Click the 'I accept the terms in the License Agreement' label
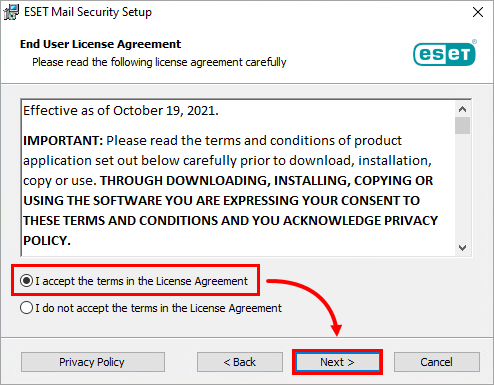The width and height of the screenshot is (494, 385). pos(142,281)
